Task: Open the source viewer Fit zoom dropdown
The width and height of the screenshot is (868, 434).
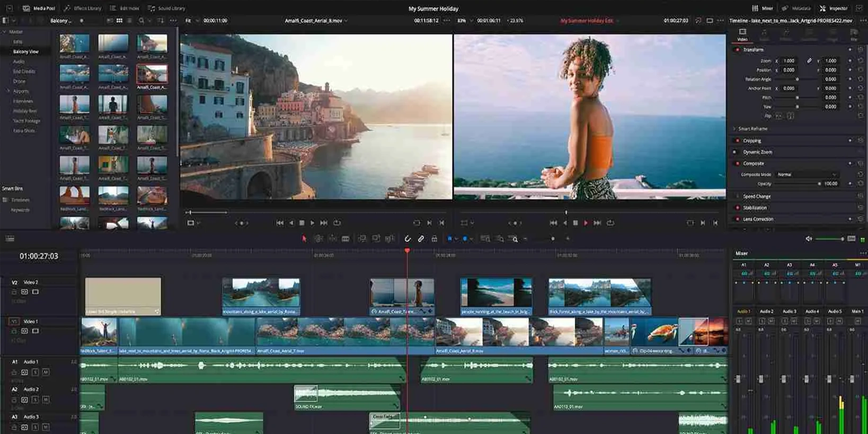Action: (x=192, y=21)
